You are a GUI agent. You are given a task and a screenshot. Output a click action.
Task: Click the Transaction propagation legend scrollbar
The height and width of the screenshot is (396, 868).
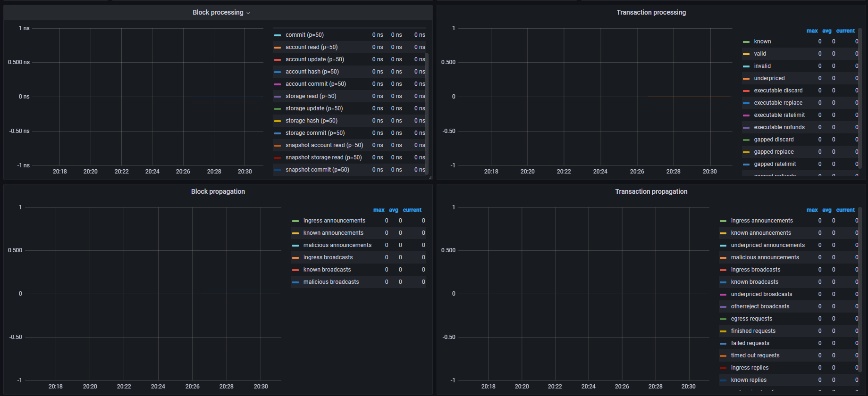[x=860, y=289]
